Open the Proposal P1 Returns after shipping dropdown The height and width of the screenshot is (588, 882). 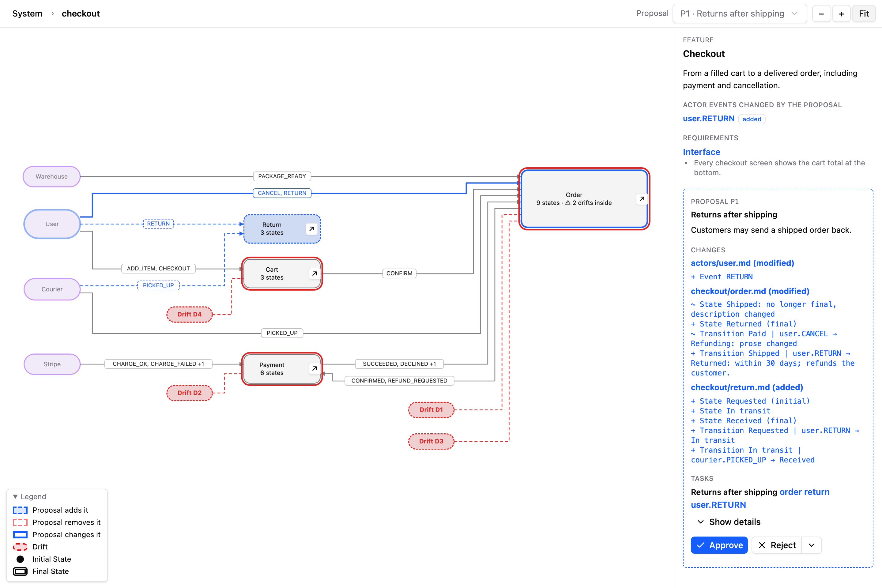740,14
